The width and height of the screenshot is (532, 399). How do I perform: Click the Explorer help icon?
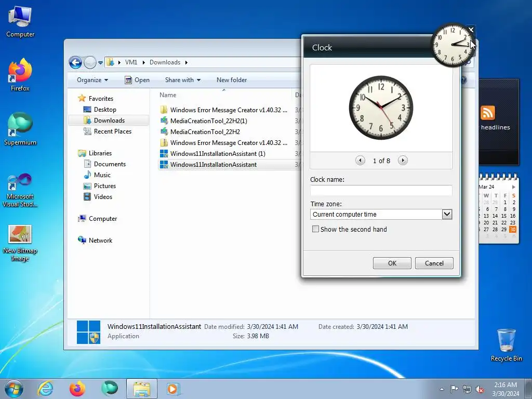(x=464, y=80)
